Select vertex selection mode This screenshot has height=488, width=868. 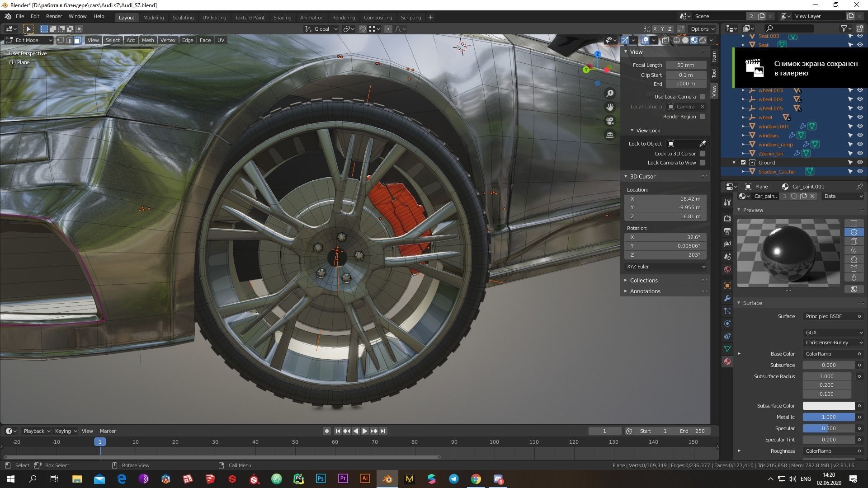(60, 40)
